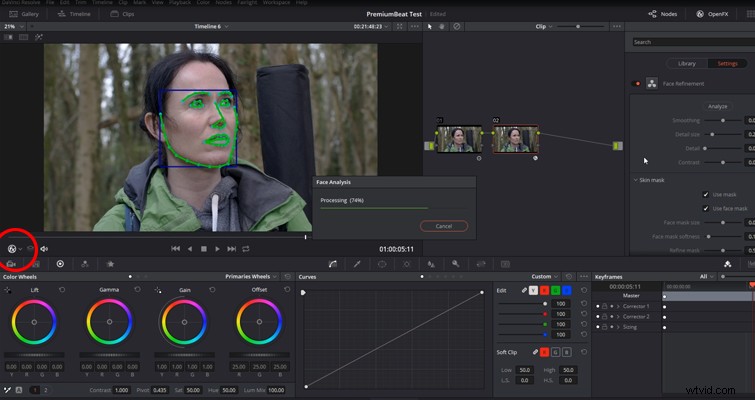Uncheck the Use face mask checkbox
Image resolution: width=755 pixels, height=400 pixels.
705,208
